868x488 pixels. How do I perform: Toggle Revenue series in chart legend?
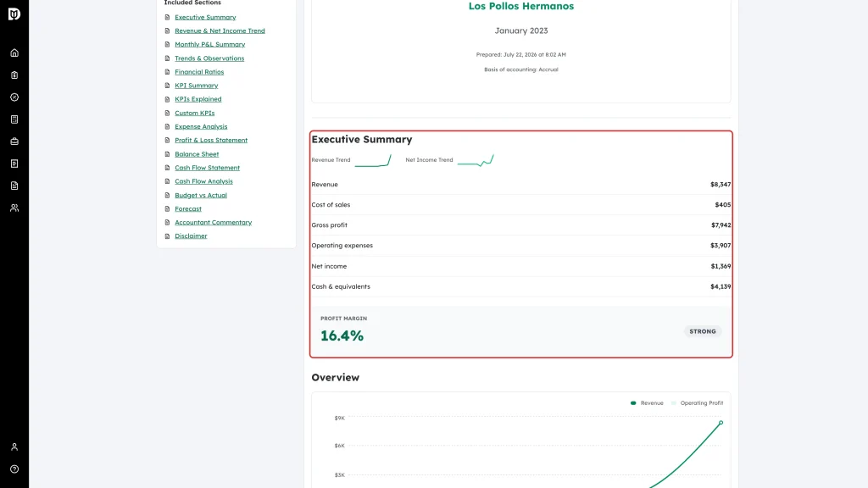(647, 402)
